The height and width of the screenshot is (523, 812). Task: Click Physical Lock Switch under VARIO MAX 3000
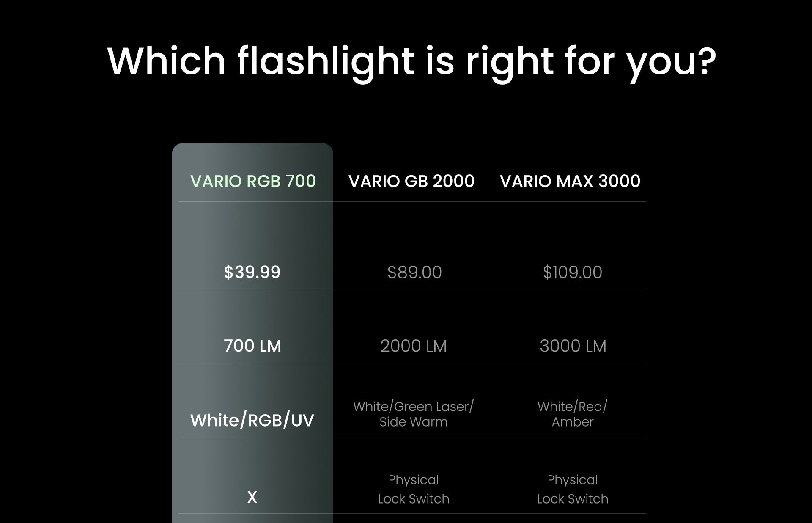tap(573, 490)
